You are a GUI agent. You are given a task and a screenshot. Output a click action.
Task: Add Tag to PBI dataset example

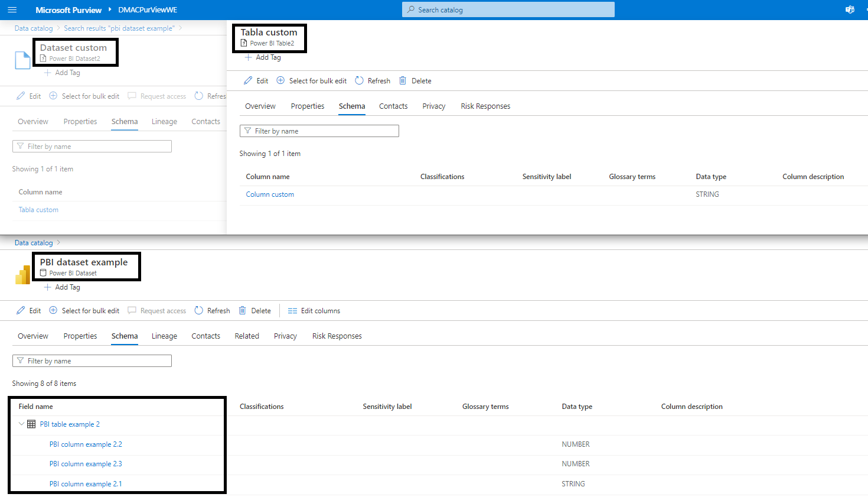pyautogui.click(x=62, y=287)
